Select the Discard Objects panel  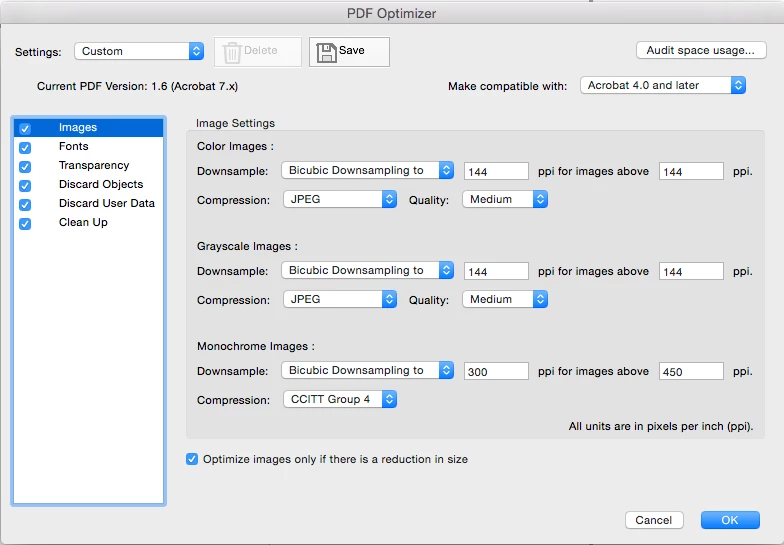tap(88, 184)
